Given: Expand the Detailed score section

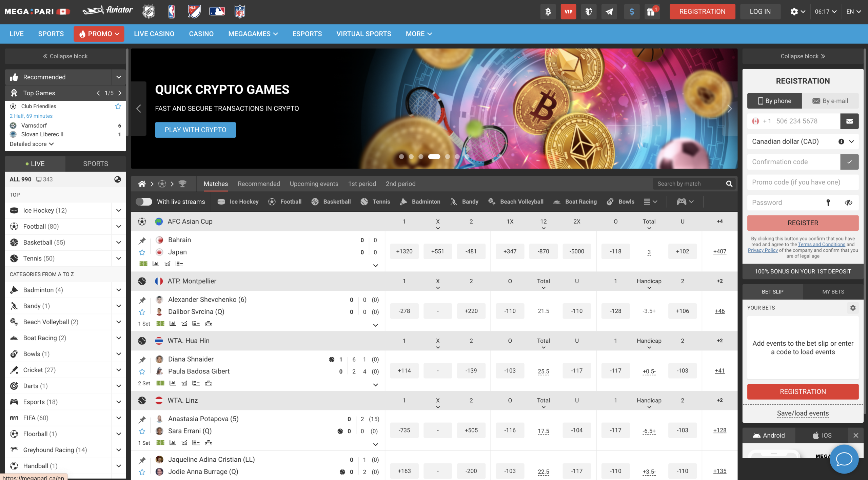Looking at the screenshot, I should [32, 144].
